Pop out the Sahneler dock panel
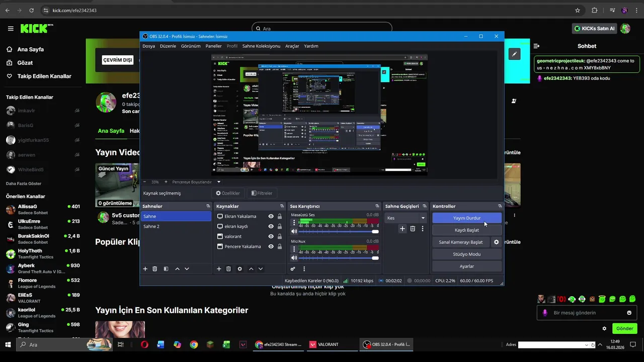The height and width of the screenshot is (362, 644). click(208, 206)
